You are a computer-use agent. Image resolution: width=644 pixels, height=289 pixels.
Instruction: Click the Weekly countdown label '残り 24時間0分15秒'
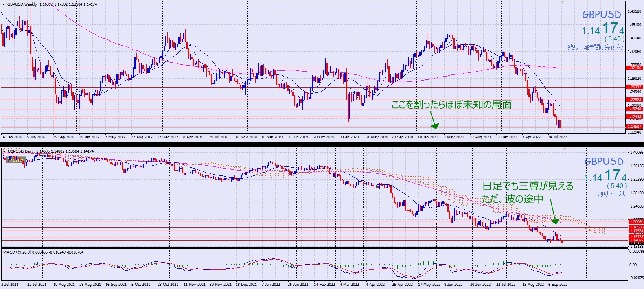coord(595,48)
